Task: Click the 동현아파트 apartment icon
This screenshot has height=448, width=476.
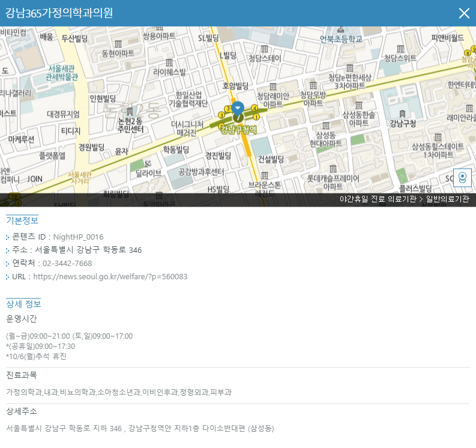Action: point(118,44)
